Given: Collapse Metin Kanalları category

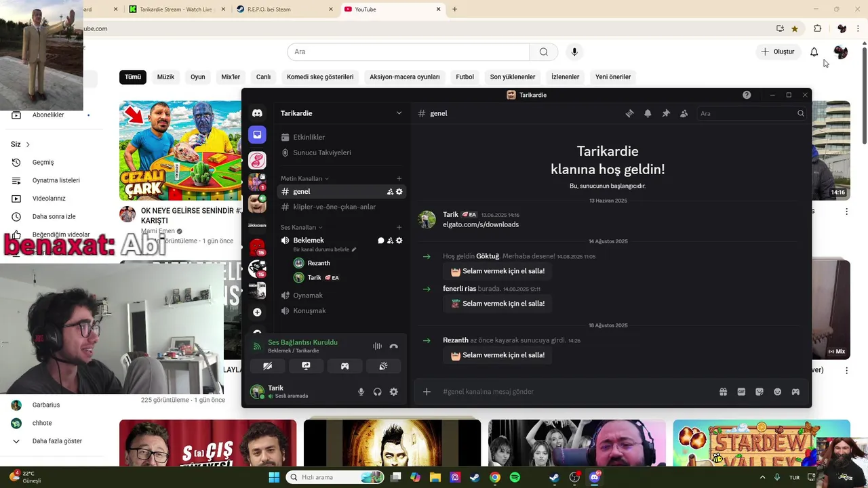Looking at the screenshot, I should [x=304, y=179].
